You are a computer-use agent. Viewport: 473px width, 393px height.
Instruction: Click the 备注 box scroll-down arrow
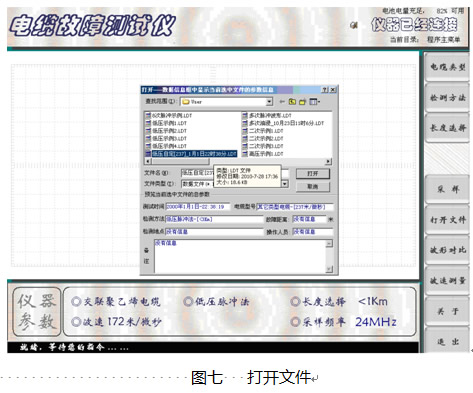tap(329, 269)
